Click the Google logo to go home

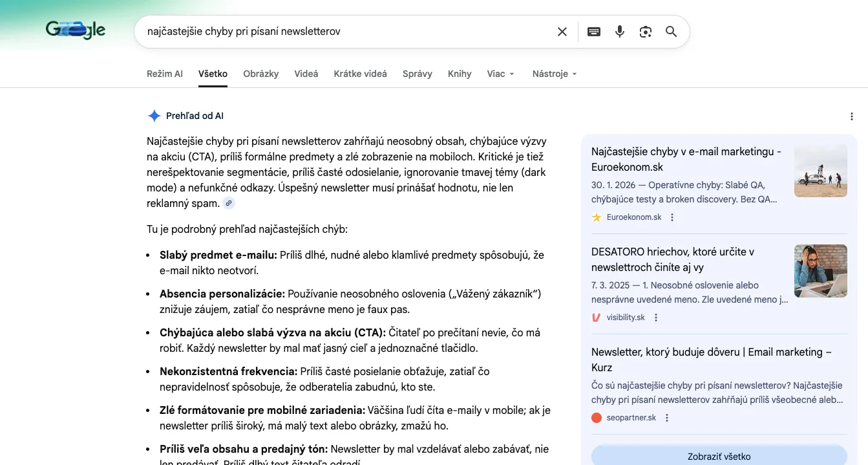(x=76, y=30)
